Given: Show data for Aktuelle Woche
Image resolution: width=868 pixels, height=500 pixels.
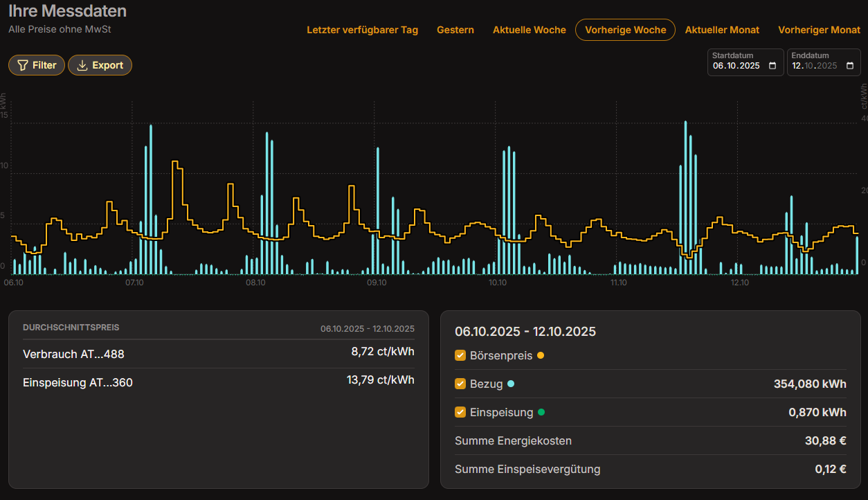Looking at the screenshot, I should pyautogui.click(x=529, y=30).
